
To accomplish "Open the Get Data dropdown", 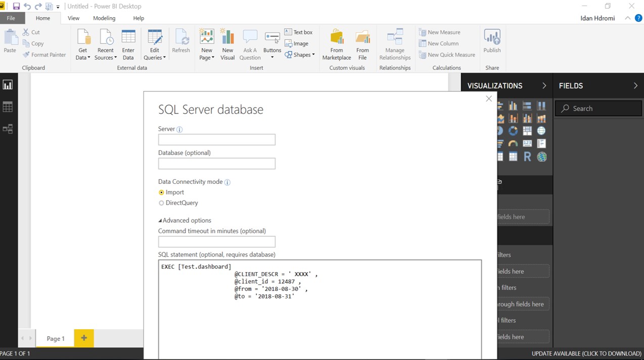I will click(x=83, y=44).
